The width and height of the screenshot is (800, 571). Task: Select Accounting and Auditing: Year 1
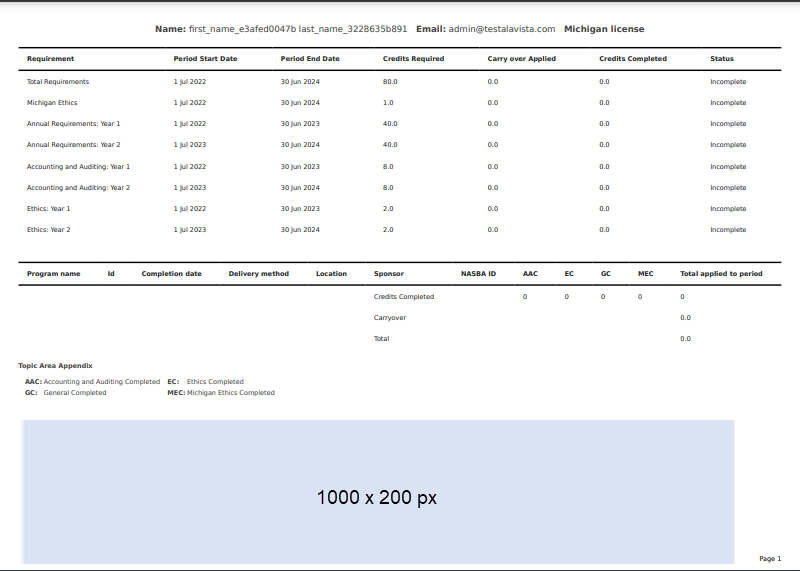78,167
